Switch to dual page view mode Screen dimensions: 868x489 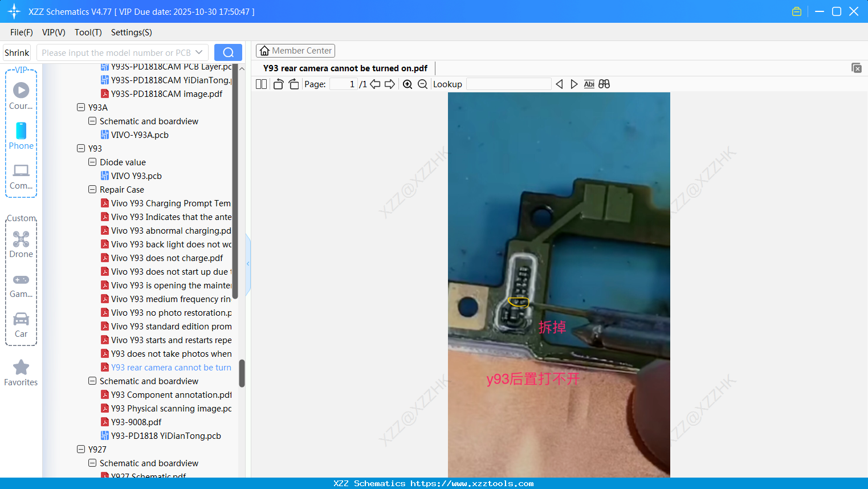[261, 84]
